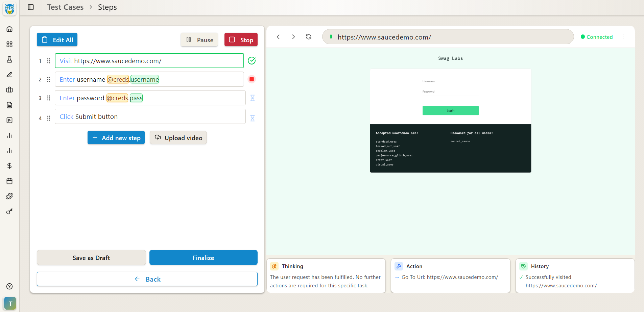Click the Add new step button
Image resolution: width=644 pixels, height=312 pixels.
pos(116,137)
